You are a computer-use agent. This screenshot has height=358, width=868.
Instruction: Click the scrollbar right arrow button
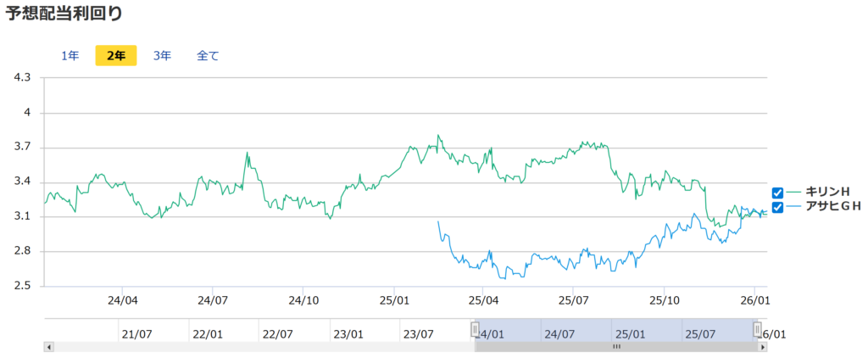(762, 347)
